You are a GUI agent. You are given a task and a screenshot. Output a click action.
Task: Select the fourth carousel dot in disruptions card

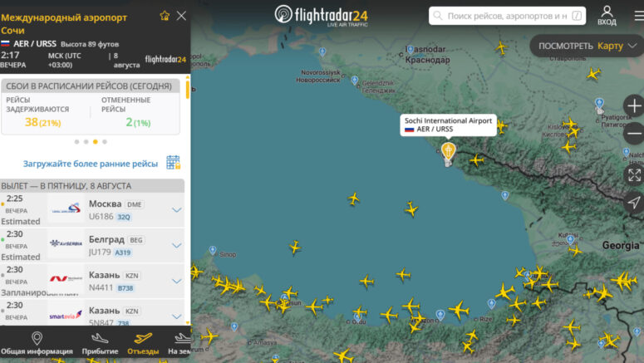(x=105, y=142)
